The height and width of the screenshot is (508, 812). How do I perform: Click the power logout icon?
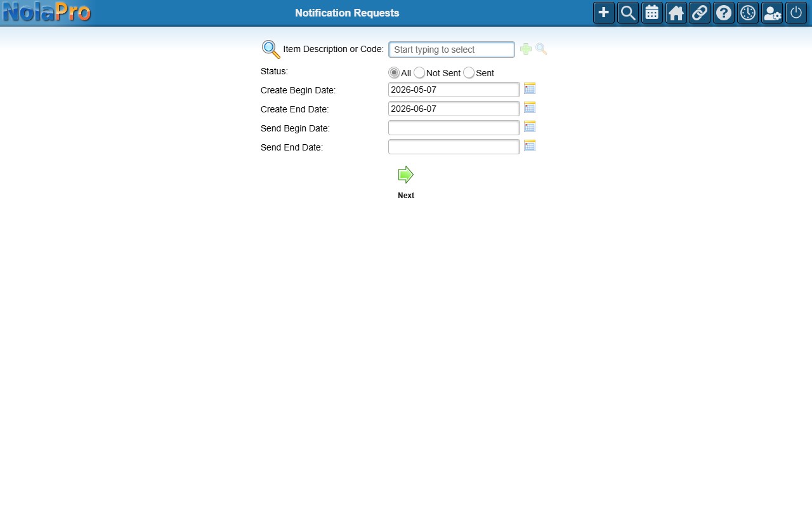click(796, 13)
